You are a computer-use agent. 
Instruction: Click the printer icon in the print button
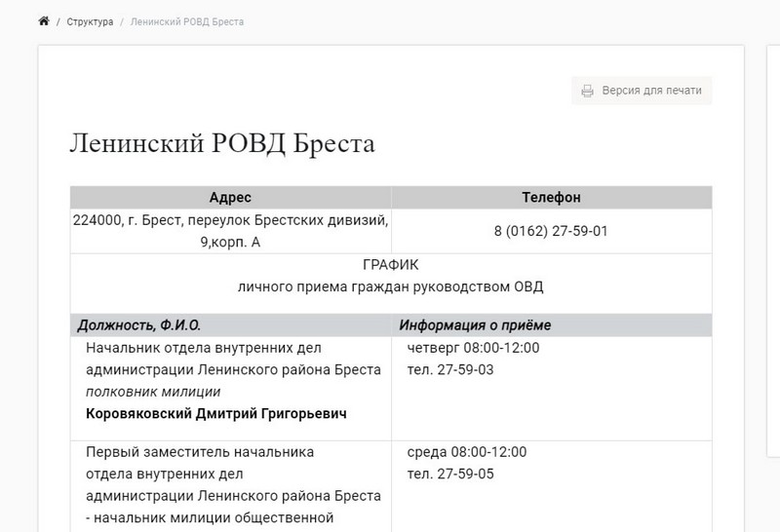(x=587, y=91)
